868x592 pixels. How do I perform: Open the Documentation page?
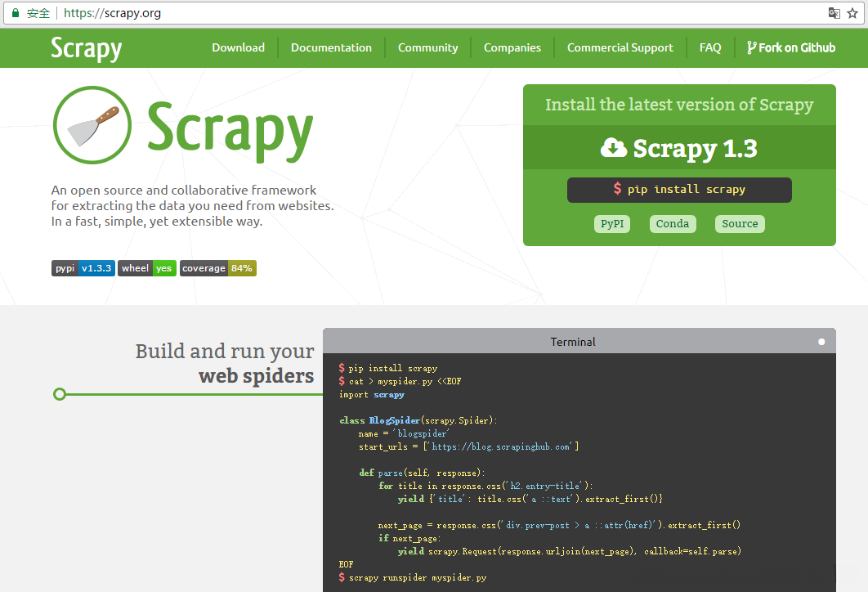pyautogui.click(x=331, y=47)
